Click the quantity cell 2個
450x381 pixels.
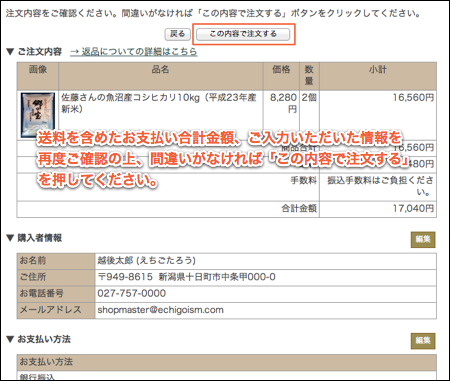(x=309, y=97)
